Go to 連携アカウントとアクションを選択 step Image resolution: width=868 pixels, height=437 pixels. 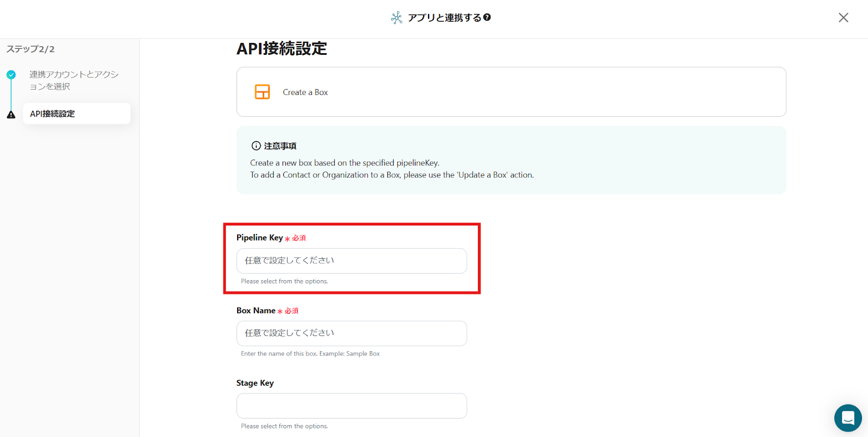[x=74, y=80]
